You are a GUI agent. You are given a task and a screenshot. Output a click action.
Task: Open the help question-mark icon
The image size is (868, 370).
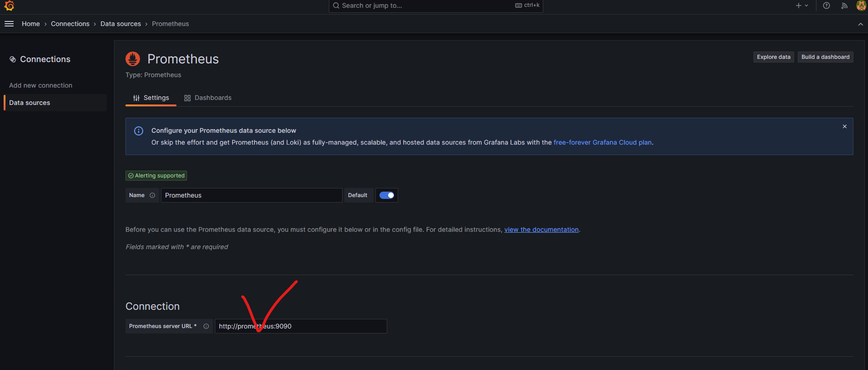[826, 5]
